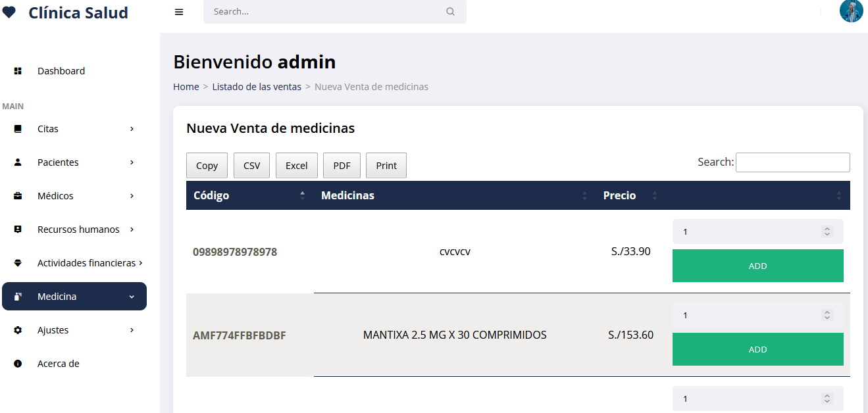This screenshot has width=868, height=413.
Task: Collapse the Medicina menu section
Action: point(132,297)
